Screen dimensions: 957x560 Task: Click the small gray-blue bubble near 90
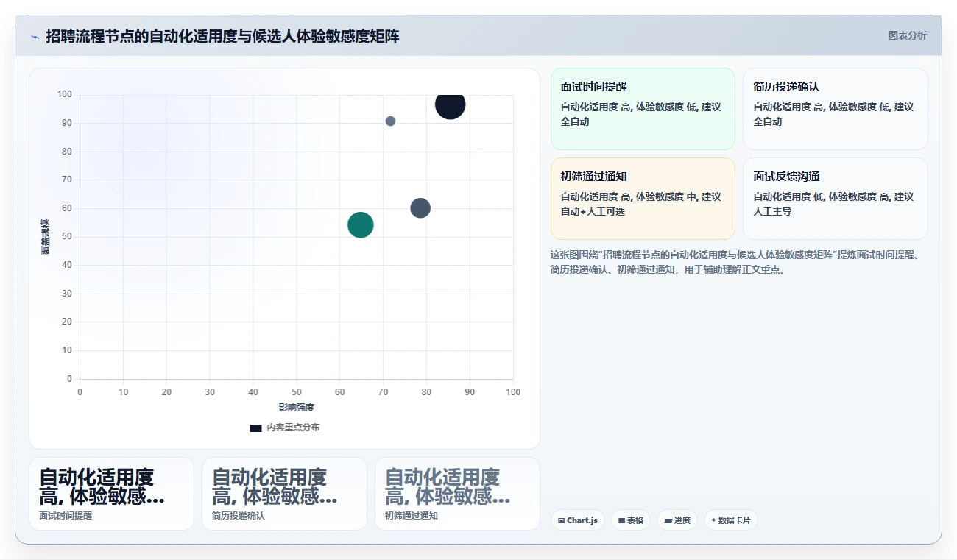pyautogui.click(x=390, y=121)
